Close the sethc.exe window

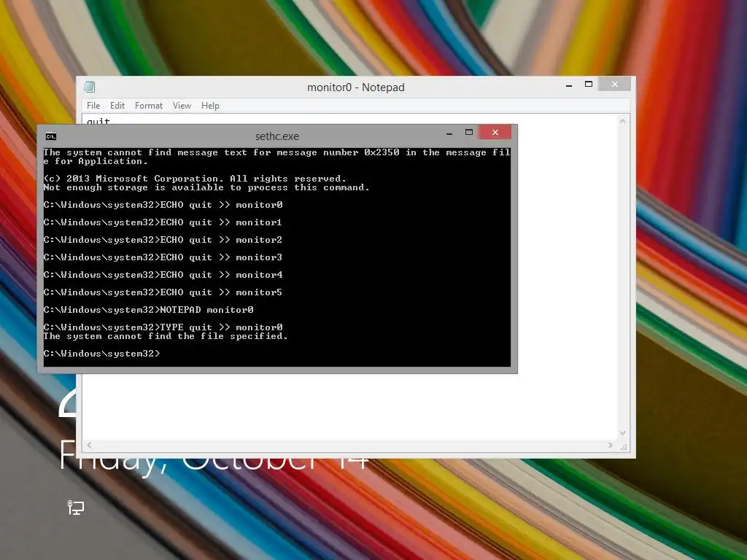point(495,133)
